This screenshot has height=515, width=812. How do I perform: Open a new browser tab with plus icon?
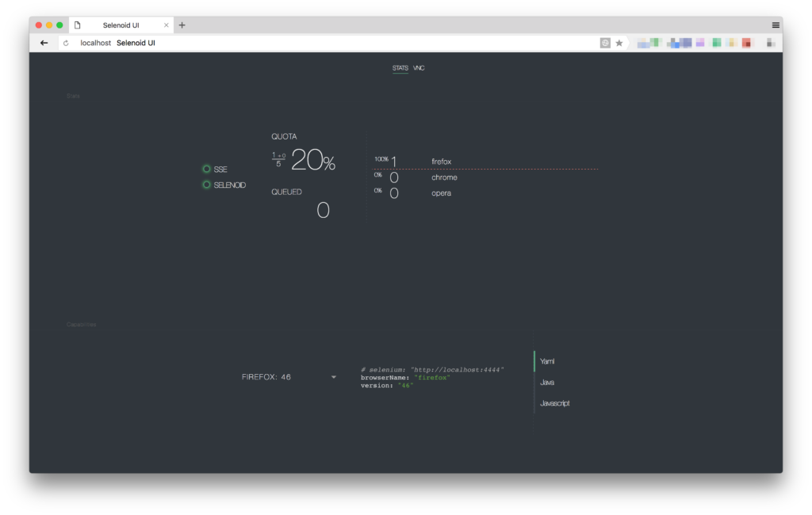(x=182, y=25)
